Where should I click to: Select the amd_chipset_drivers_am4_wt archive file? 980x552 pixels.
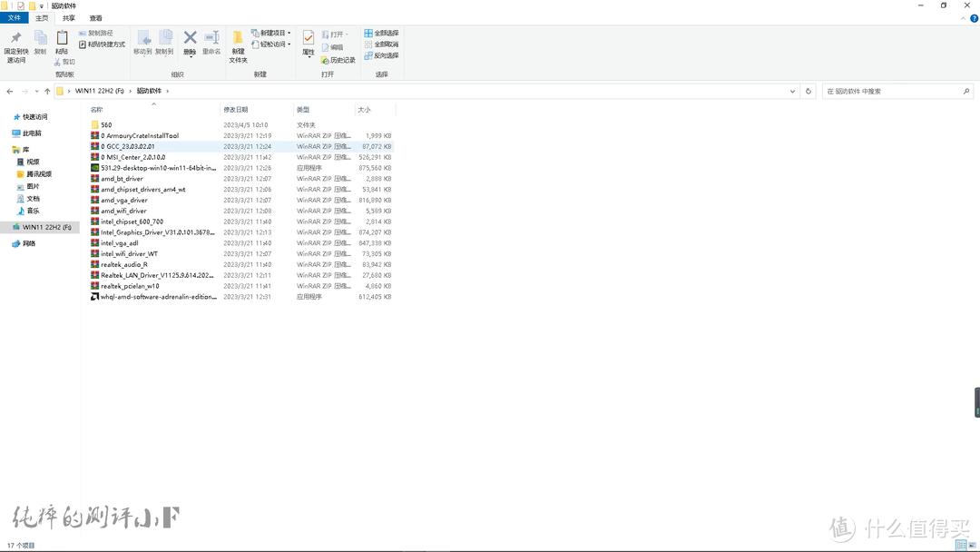click(x=142, y=190)
